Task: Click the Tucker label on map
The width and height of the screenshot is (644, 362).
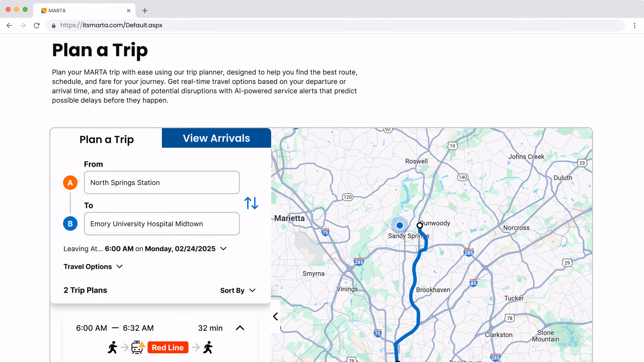Action: [514, 298]
